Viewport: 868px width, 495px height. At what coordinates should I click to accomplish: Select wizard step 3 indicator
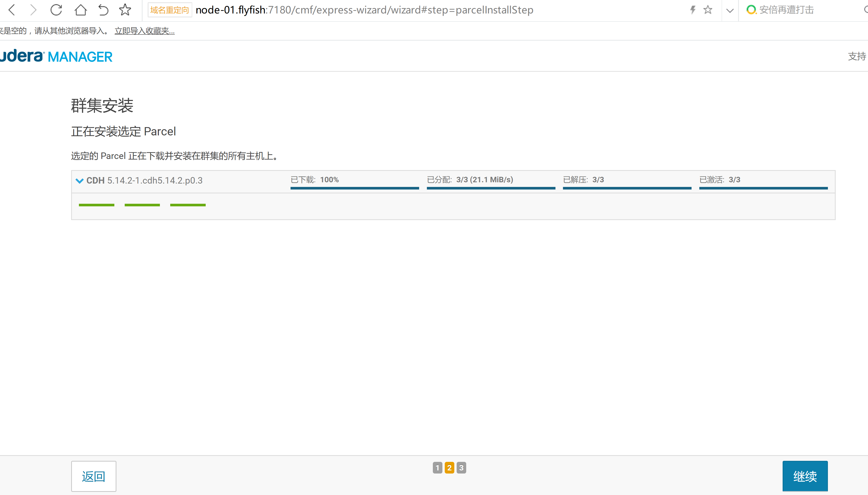[461, 468]
